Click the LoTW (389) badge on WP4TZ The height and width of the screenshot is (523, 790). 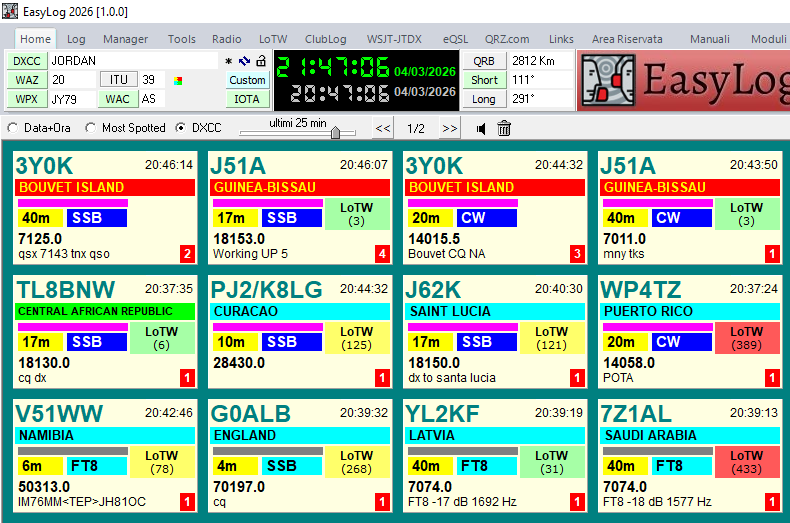click(747, 338)
